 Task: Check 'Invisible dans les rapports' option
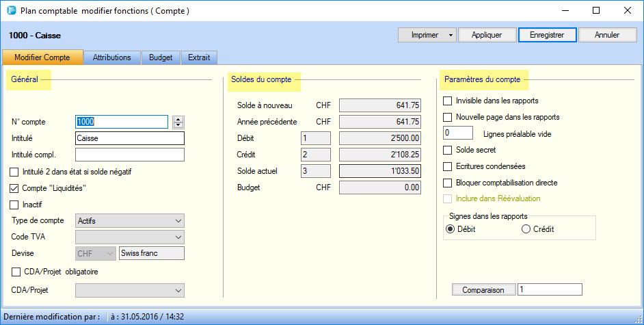point(448,101)
